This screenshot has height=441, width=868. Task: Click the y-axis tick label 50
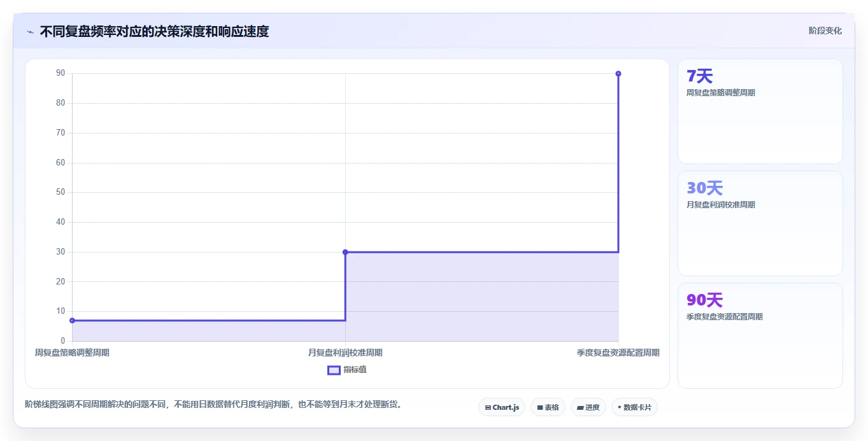coord(60,192)
